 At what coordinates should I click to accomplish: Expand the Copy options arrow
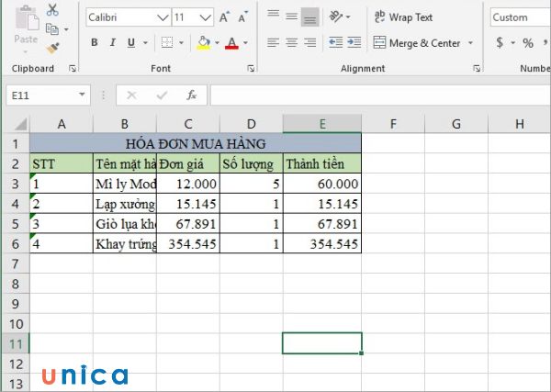(66, 29)
